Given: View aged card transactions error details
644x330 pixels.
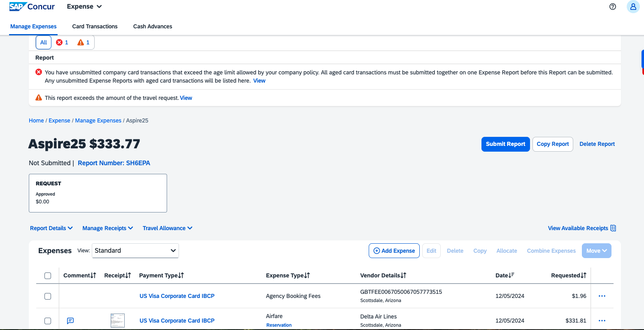Looking at the screenshot, I should tap(259, 81).
